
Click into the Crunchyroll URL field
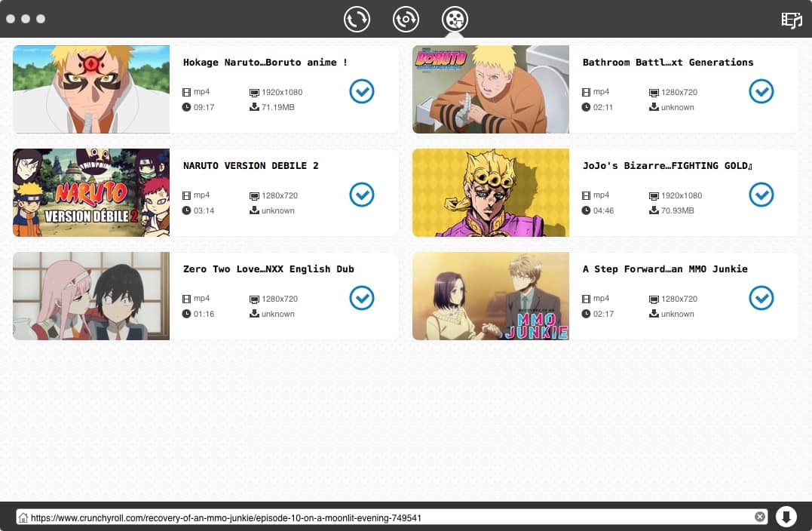391,517
